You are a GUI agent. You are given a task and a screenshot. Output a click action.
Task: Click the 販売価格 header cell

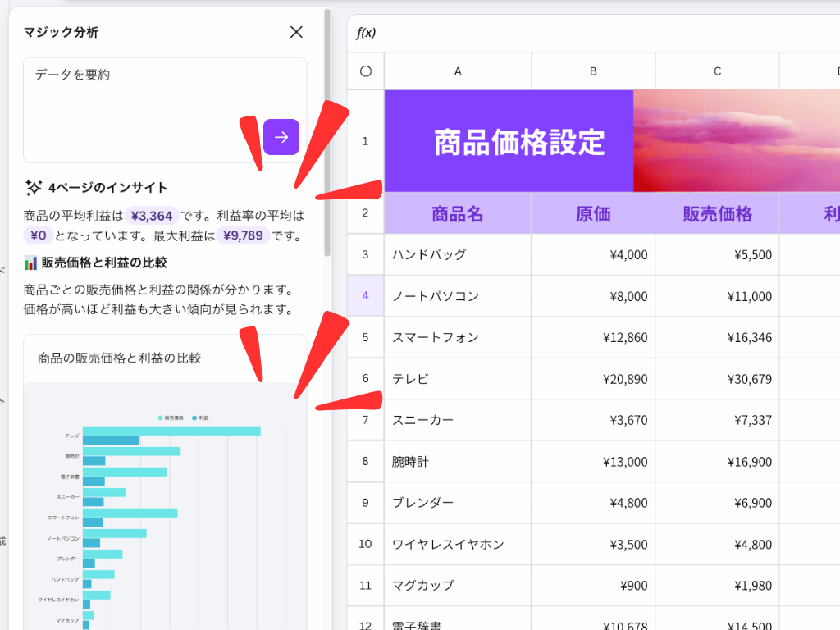pos(717,214)
